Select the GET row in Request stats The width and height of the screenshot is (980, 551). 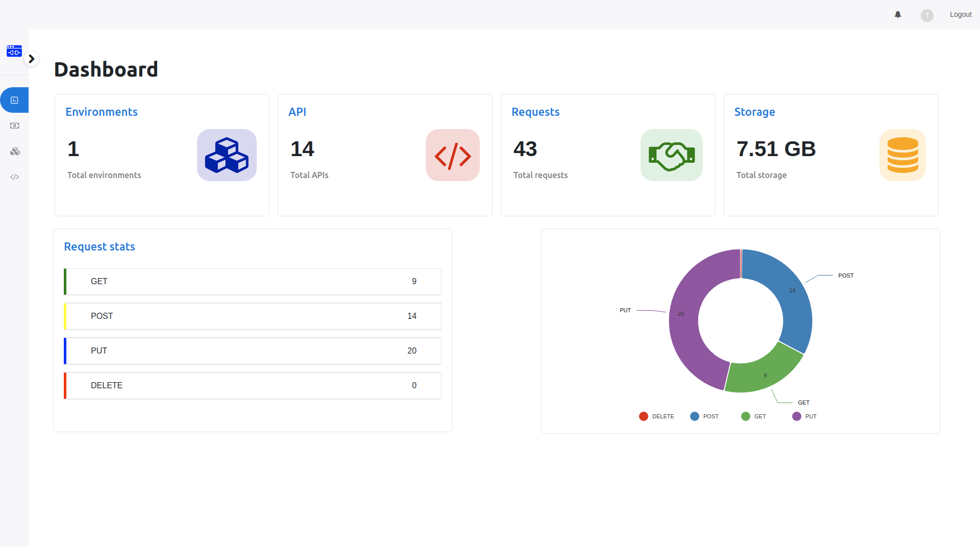click(253, 282)
